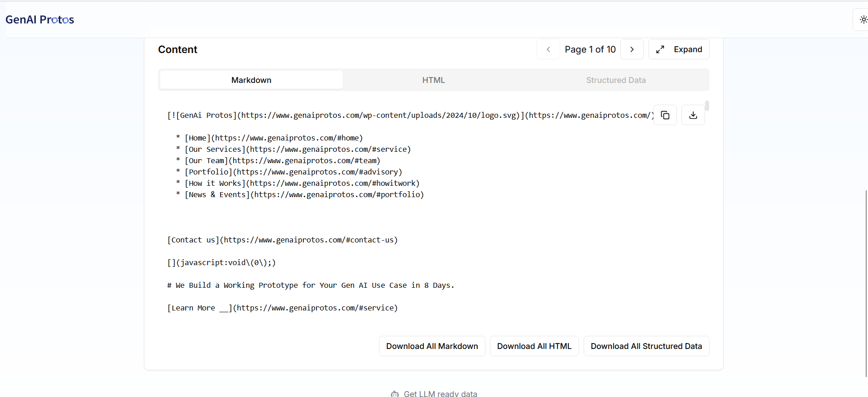Click the '[Learn More __]' markdown line

(283, 308)
